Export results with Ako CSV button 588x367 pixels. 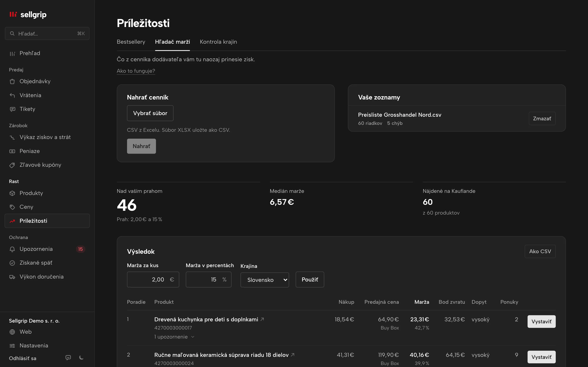coord(540,252)
